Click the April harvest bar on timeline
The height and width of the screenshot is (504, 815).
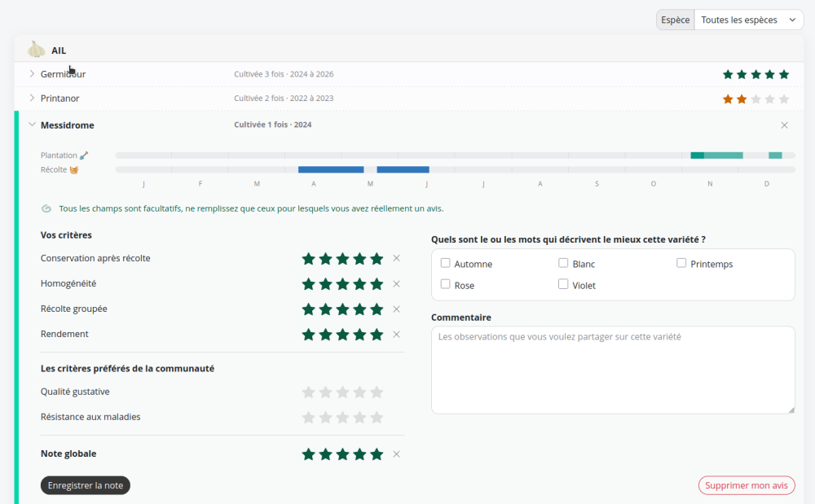coord(331,169)
